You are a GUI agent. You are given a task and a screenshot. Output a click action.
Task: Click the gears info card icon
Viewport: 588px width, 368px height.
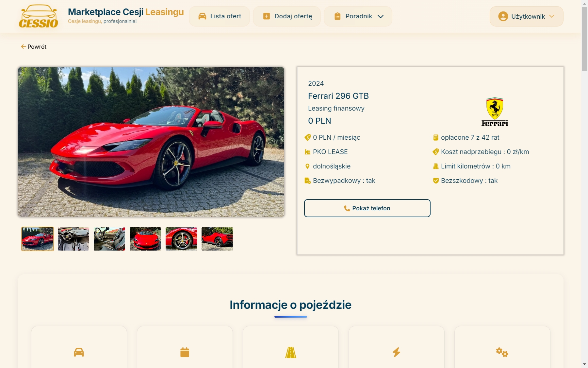[502, 352]
